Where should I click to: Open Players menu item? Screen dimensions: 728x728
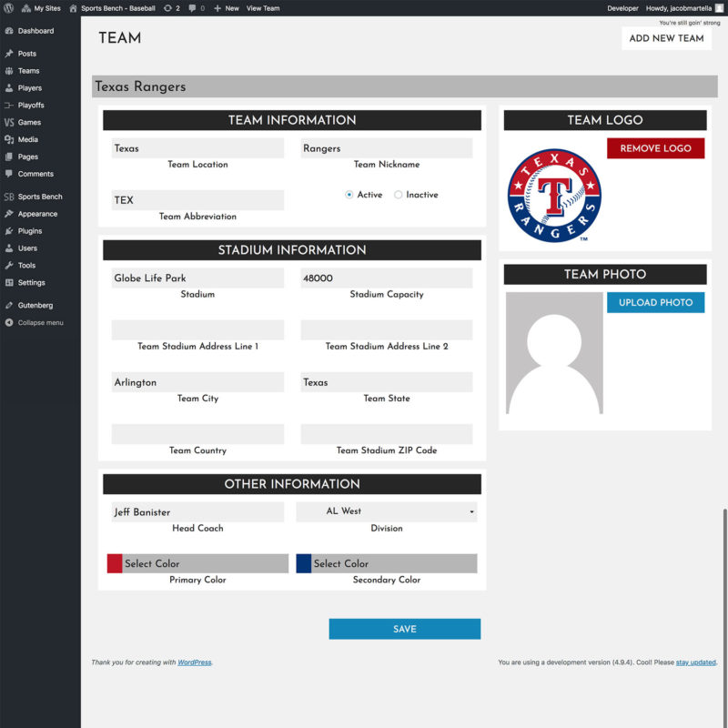click(40, 87)
